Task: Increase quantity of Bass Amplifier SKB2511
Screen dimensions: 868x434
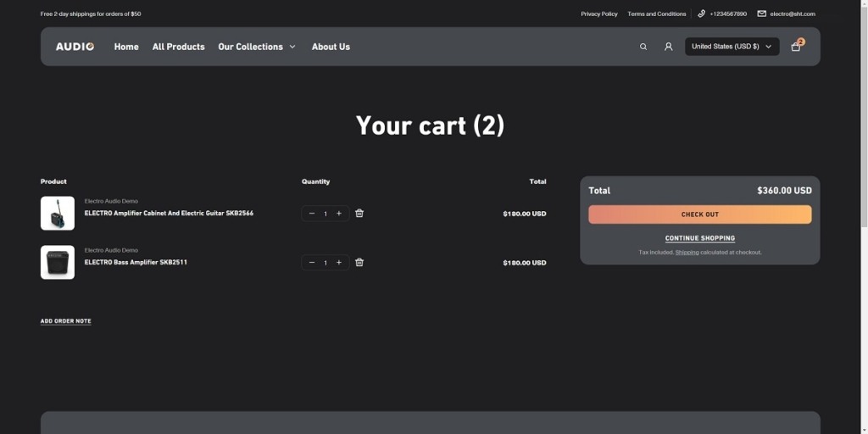Action: click(339, 263)
